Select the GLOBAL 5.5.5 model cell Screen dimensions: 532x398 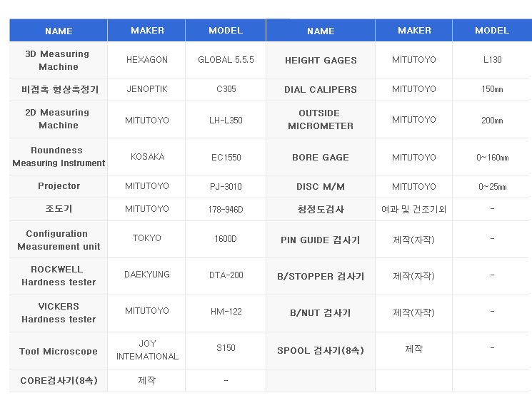tap(226, 60)
